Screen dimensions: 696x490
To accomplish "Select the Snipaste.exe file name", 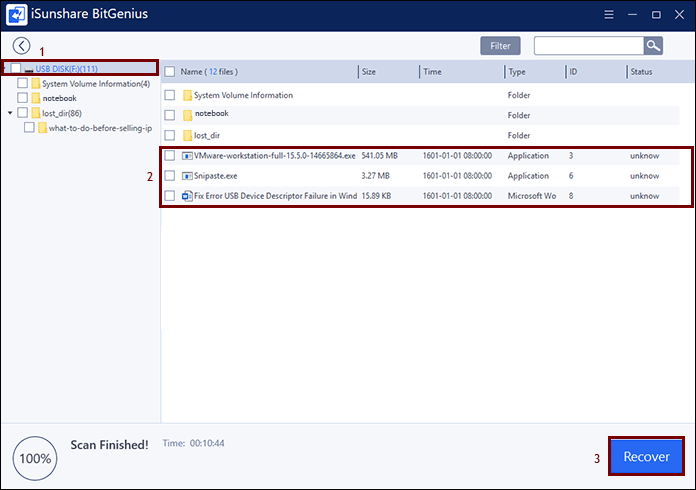I will click(216, 176).
